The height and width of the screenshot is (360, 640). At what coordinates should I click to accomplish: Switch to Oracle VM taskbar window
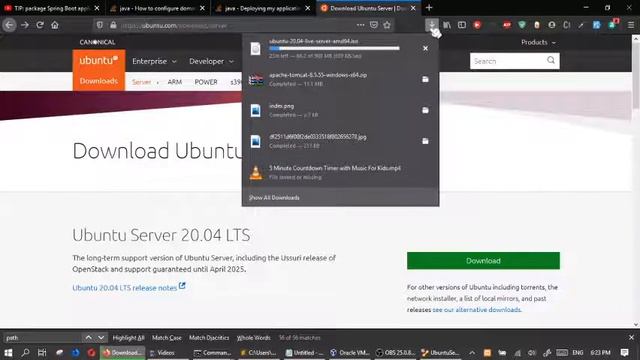coord(349,353)
